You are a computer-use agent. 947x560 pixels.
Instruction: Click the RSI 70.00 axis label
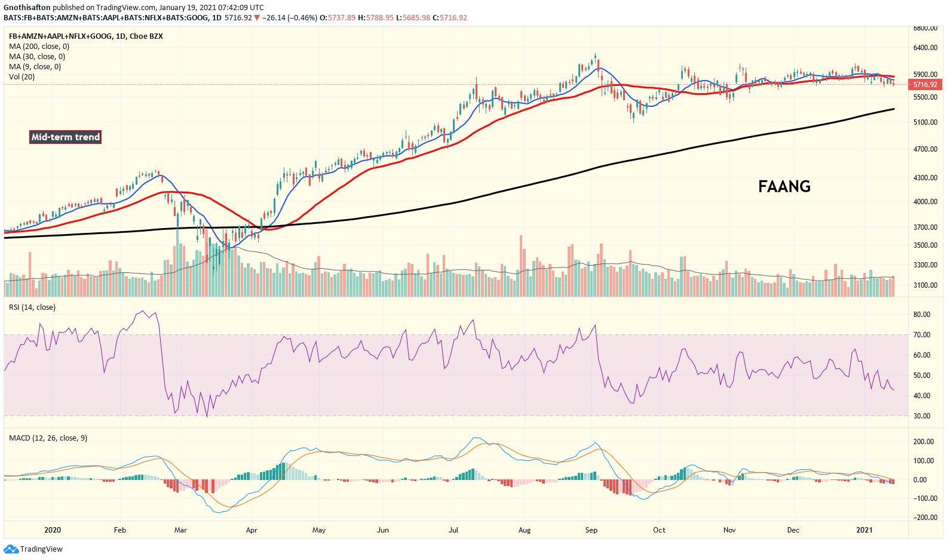922,335
